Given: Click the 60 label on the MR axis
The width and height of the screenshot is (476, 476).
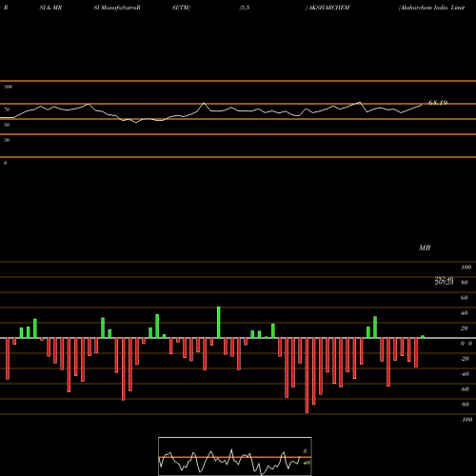Looking at the screenshot, I should click(x=464, y=298).
